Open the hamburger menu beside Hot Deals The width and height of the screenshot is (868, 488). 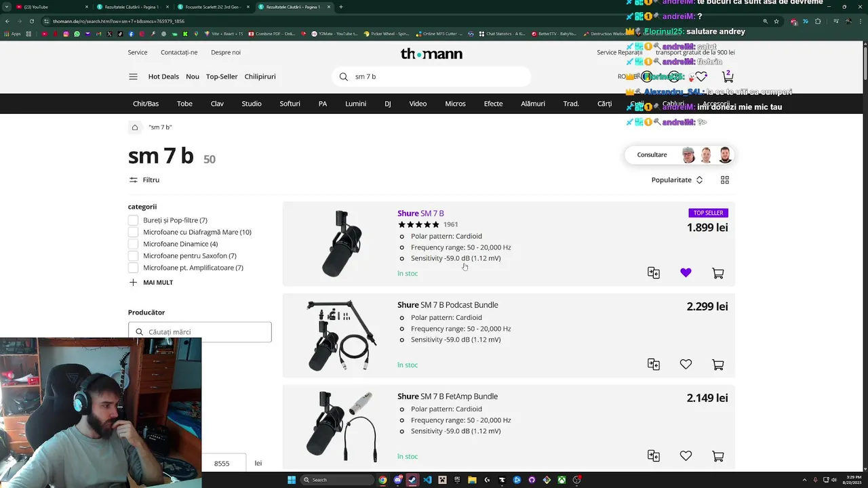(133, 77)
